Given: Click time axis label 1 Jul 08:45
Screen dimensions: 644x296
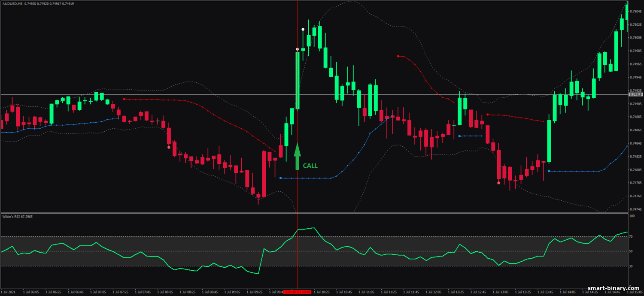Looking at the screenshot, I should [210, 292].
